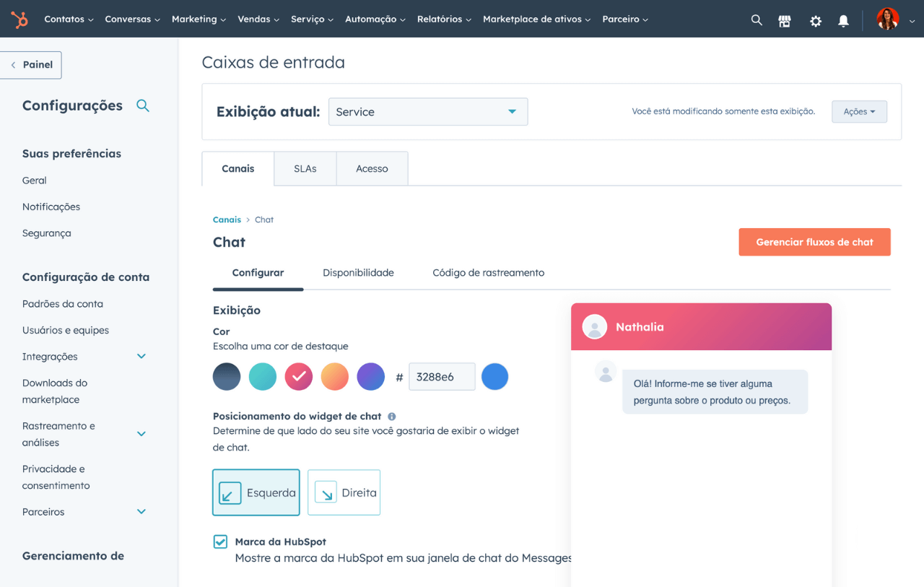Open the settings gear icon

[816, 21]
